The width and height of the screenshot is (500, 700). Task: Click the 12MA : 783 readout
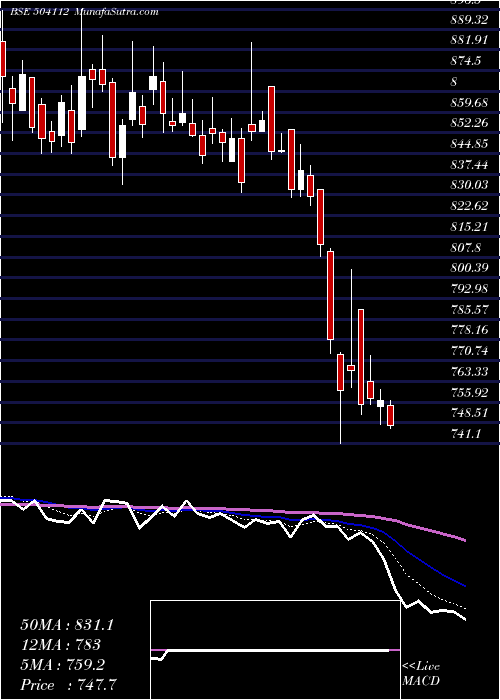coord(60,645)
